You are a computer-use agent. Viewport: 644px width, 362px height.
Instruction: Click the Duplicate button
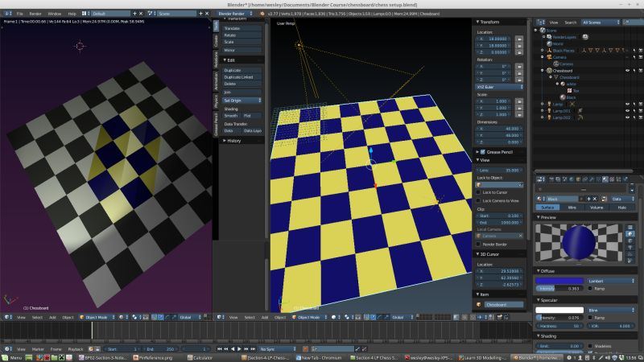(242, 70)
